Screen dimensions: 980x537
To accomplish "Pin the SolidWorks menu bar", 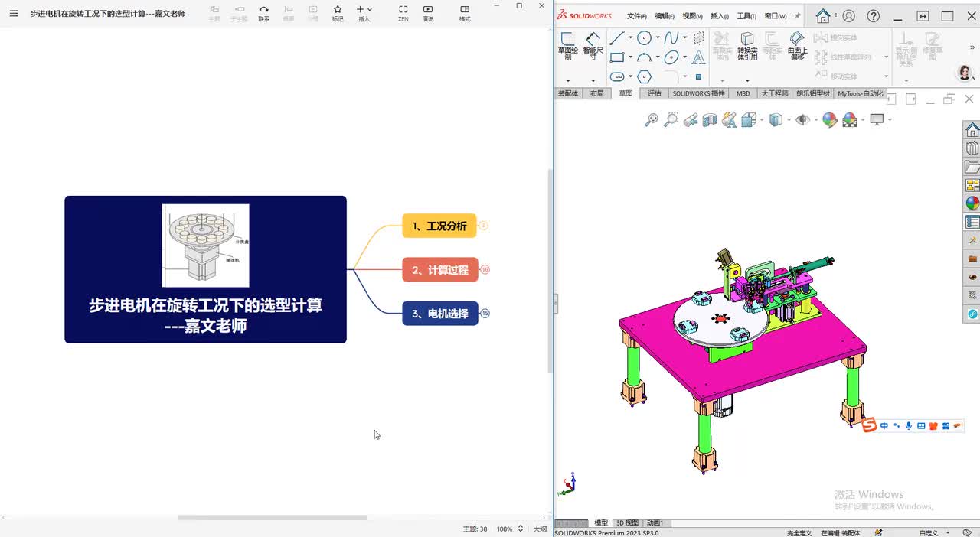I will coord(797,16).
